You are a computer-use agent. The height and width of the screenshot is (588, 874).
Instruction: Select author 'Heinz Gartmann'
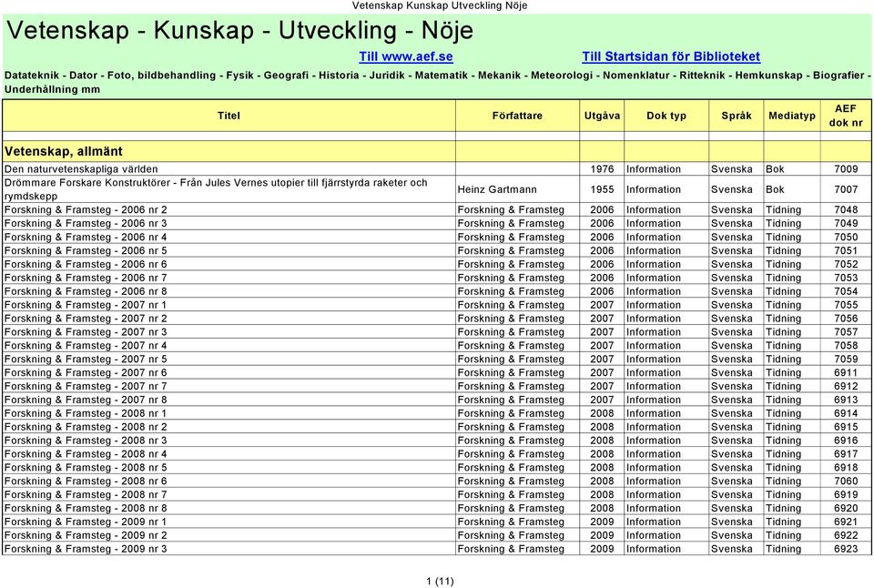(x=497, y=189)
